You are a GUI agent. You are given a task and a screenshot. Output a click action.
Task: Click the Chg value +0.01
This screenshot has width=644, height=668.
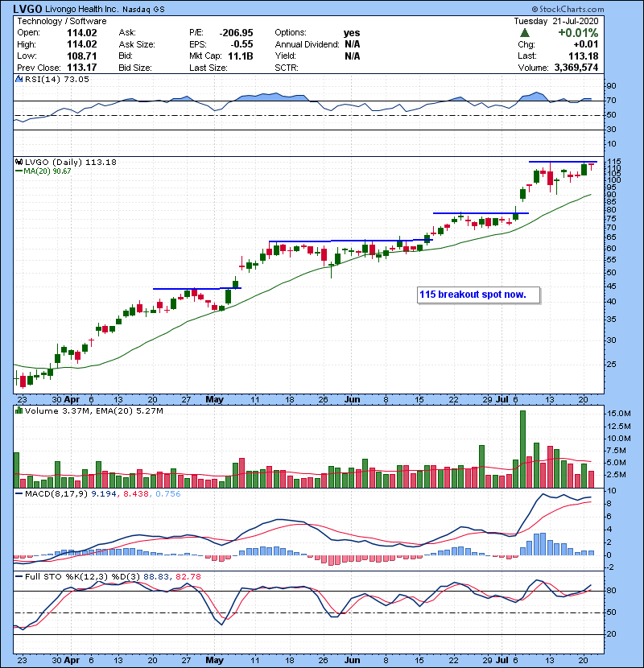point(585,44)
